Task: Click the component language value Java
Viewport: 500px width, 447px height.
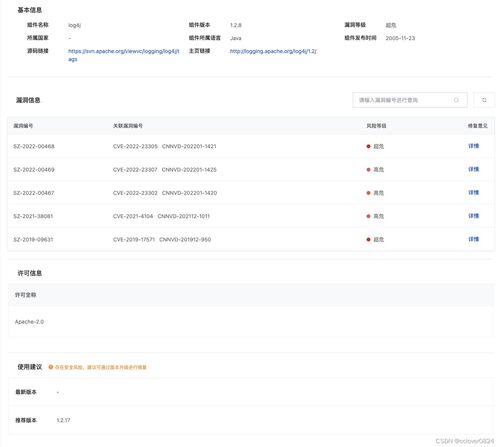Action: coord(235,38)
